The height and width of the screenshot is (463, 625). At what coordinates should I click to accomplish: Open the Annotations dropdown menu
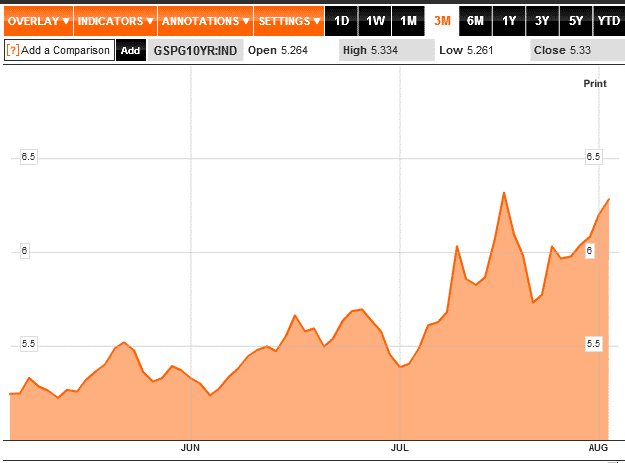tap(205, 20)
